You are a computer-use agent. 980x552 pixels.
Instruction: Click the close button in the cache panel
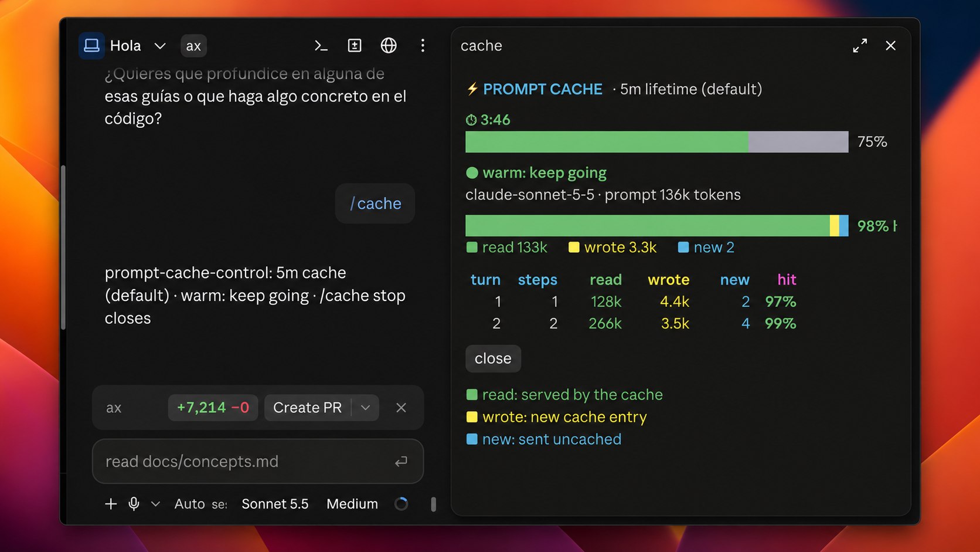point(493,358)
